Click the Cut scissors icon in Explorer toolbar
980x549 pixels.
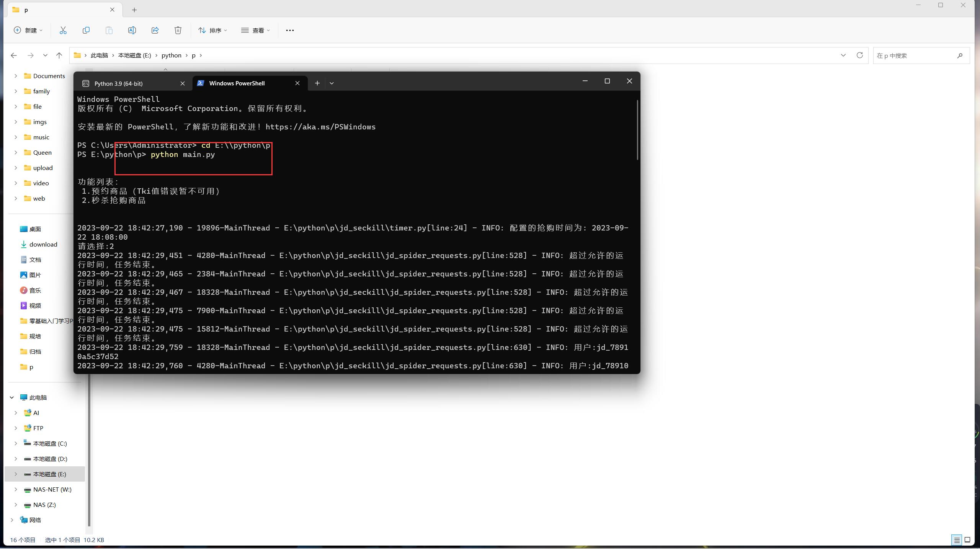click(x=63, y=30)
